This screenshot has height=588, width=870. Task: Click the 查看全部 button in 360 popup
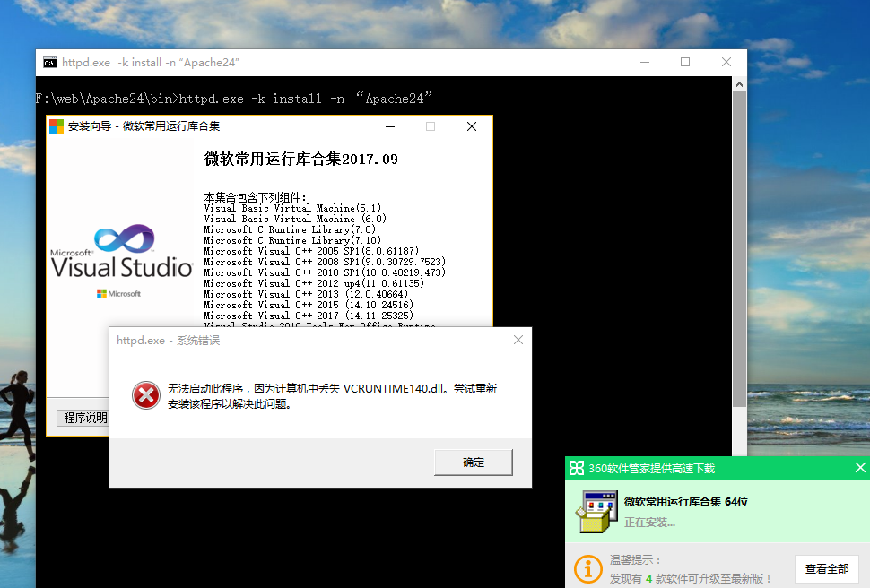pyautogui.click(x=827, y=568)
